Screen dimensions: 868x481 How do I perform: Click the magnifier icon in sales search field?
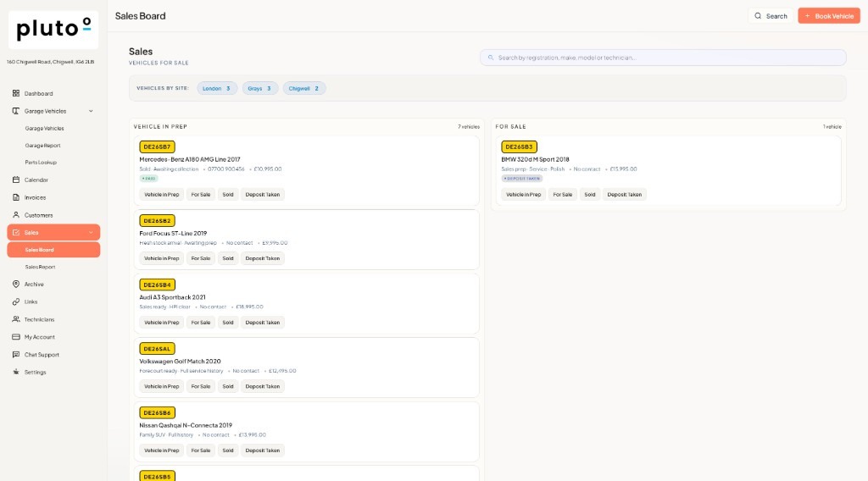click(491, 58)
